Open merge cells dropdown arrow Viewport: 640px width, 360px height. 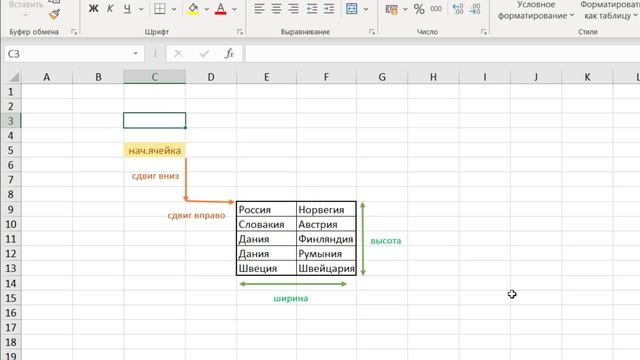(x=366, y=9)
